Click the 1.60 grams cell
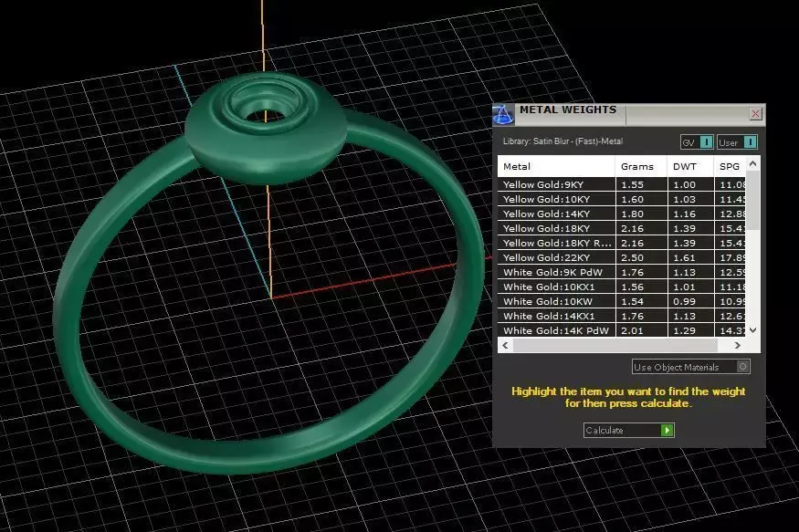Screen dimensions: 799x532 (642, 199)
